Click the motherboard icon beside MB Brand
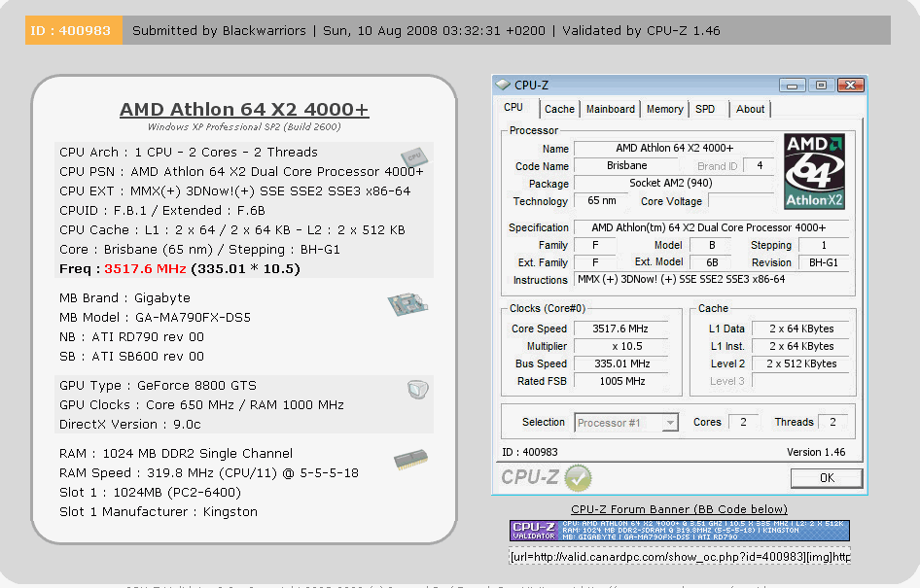Screen dimensions: 920x588 (407, 304)
